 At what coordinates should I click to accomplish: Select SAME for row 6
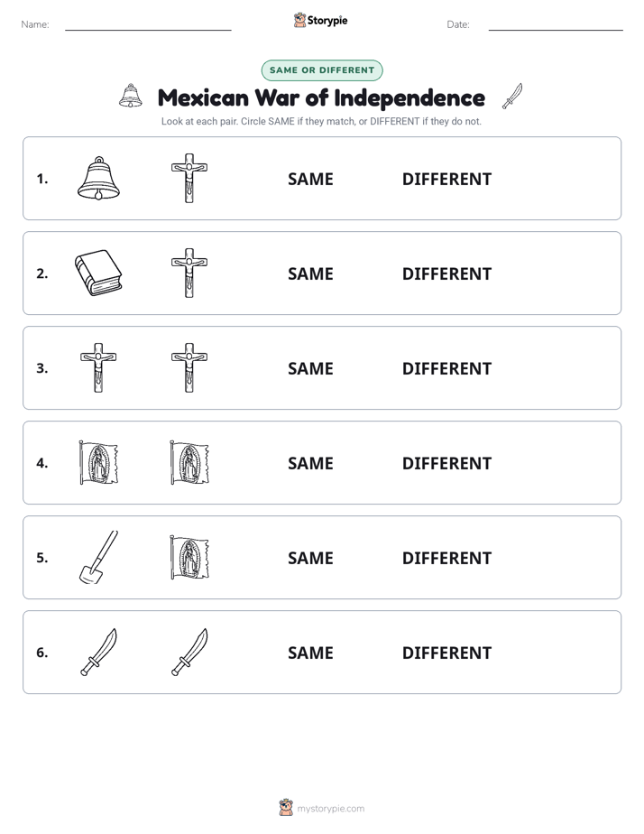(x=310, y=652)
